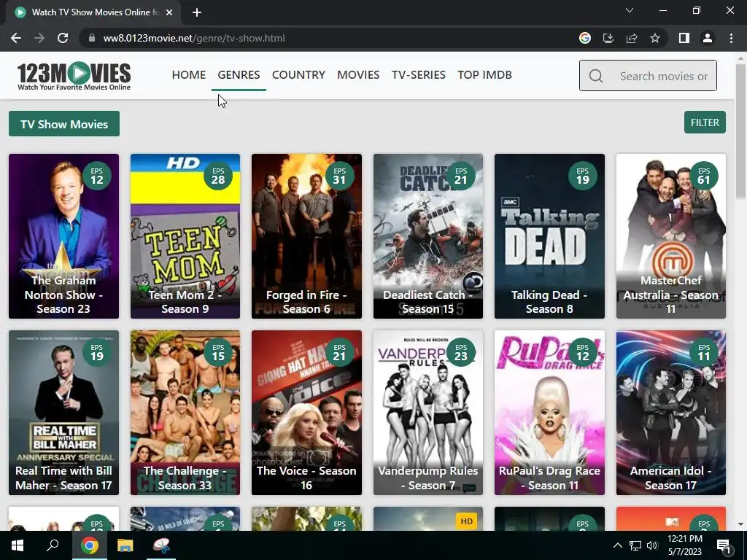Image resolution: width=747 pixels, height=560 pixels.
Task: Go back with the browser back arrow
Action: 16,38
